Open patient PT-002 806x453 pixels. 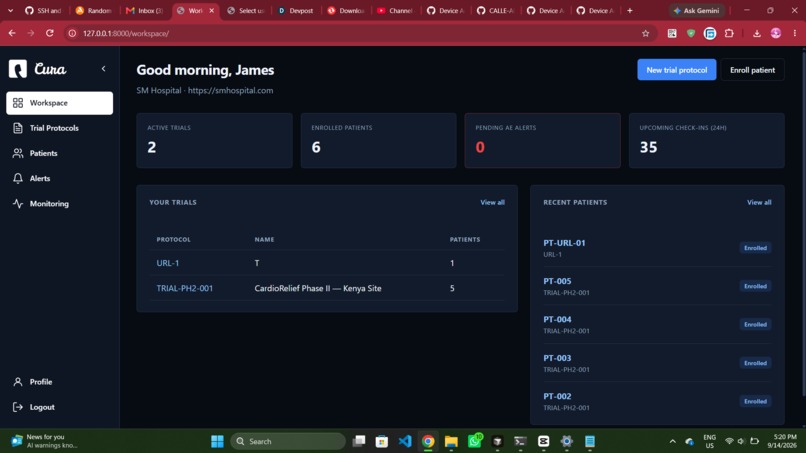tap(557, 396)
